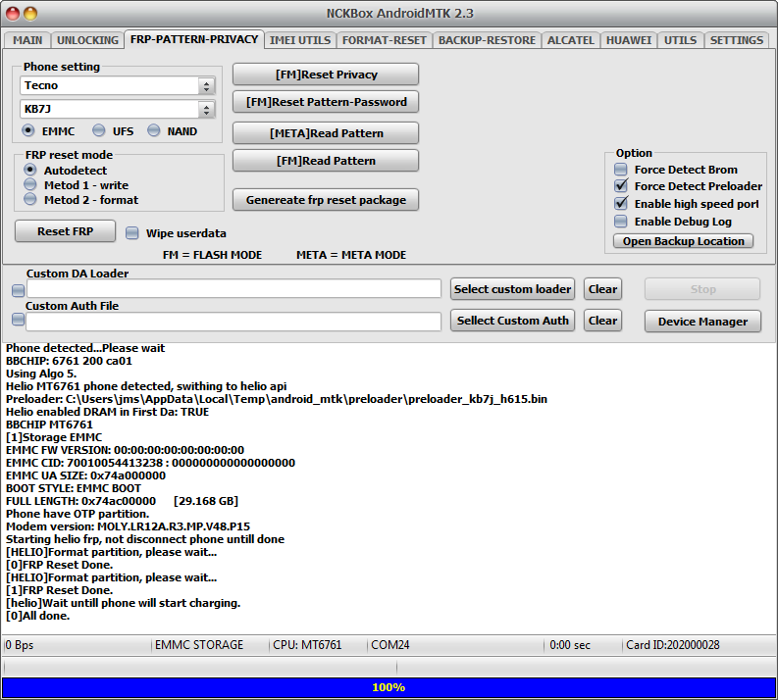
Task: Click [FM]Reset Privacy button
Action: pos(326,75)
